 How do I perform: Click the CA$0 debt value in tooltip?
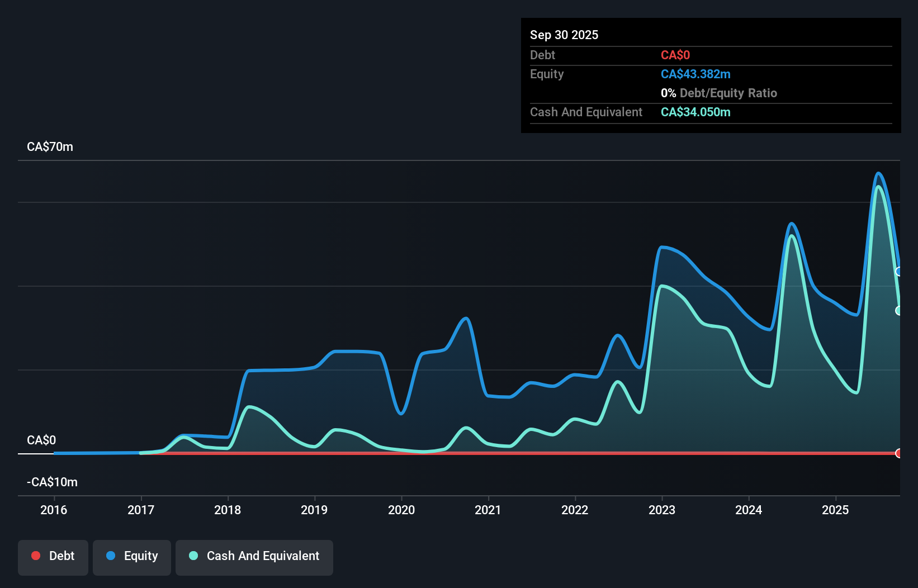[675, 55]
